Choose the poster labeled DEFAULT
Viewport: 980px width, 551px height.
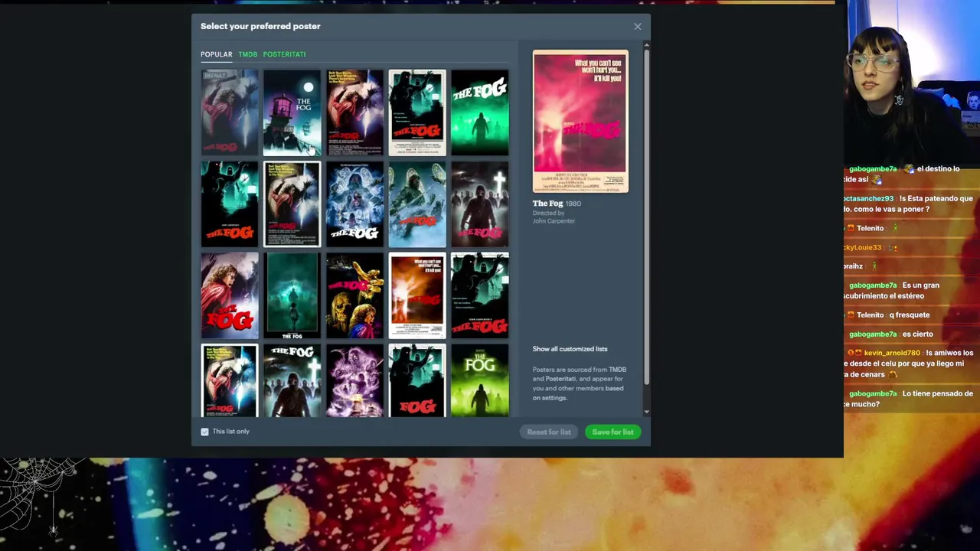(230, 113)
